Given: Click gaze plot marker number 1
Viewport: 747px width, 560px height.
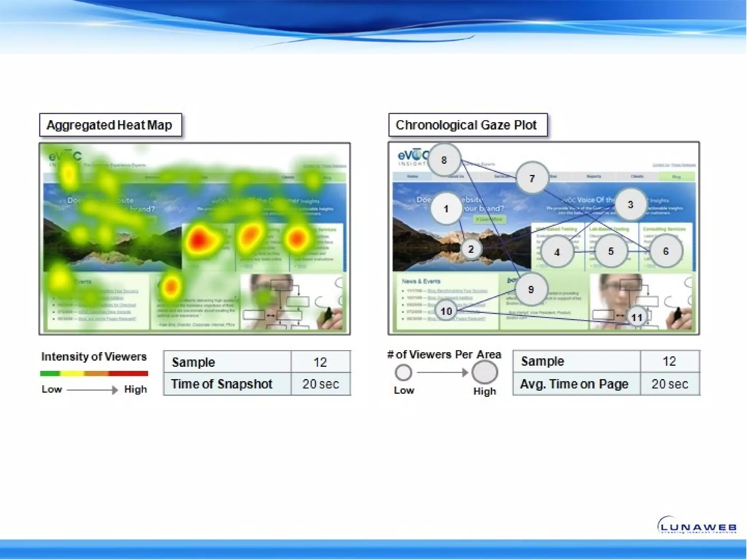Looking at the screenshot, I should click(446, 209).
